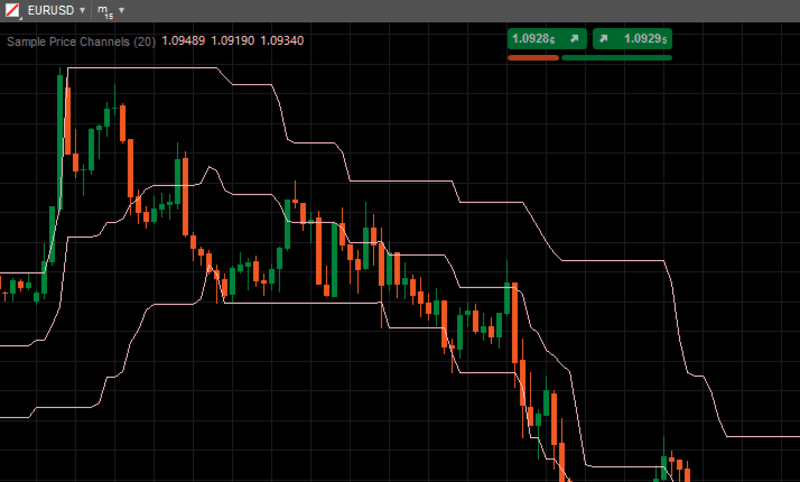Click the orange sentiment bar under sell price
This screenshot has height=482, width=800.
[x=533, y=58]
